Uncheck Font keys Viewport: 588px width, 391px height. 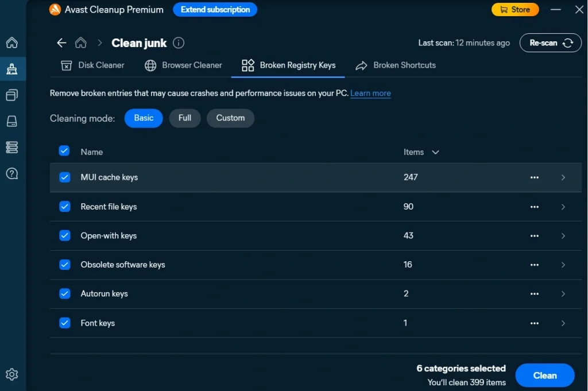pyautogui.click(x=64, y=323)
